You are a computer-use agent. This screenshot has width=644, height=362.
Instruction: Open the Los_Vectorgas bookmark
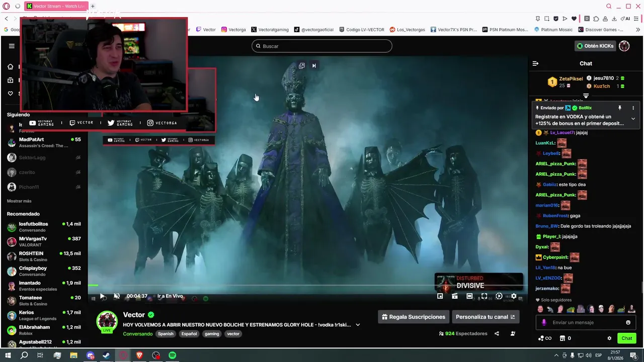(x=407, y=30)
